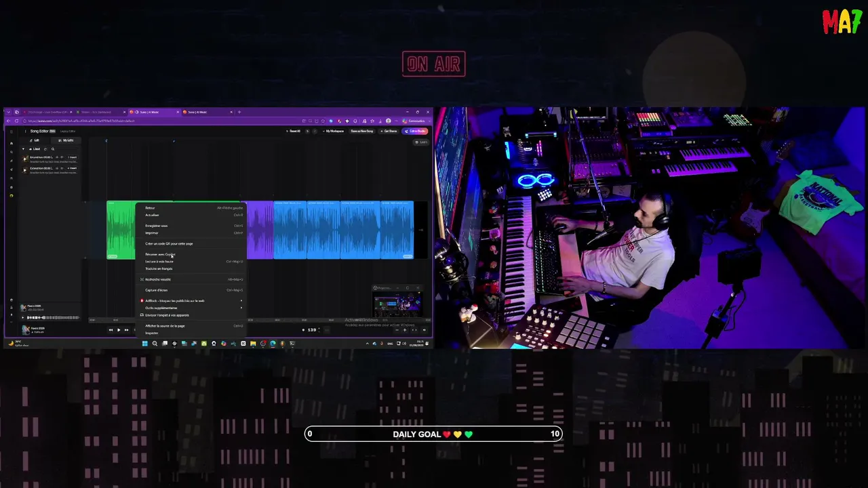Select the purple waveform clip
Viewport: 868px width, 488px height.
(x=260, y=230)
